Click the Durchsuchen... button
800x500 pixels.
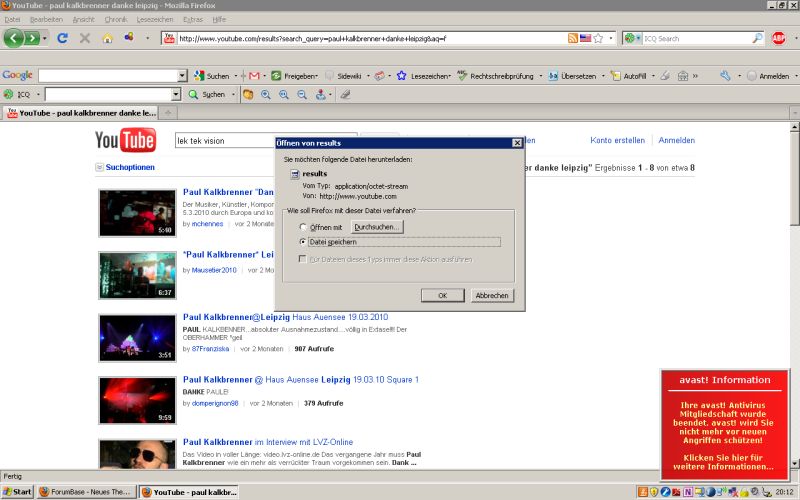coord(377,227)
